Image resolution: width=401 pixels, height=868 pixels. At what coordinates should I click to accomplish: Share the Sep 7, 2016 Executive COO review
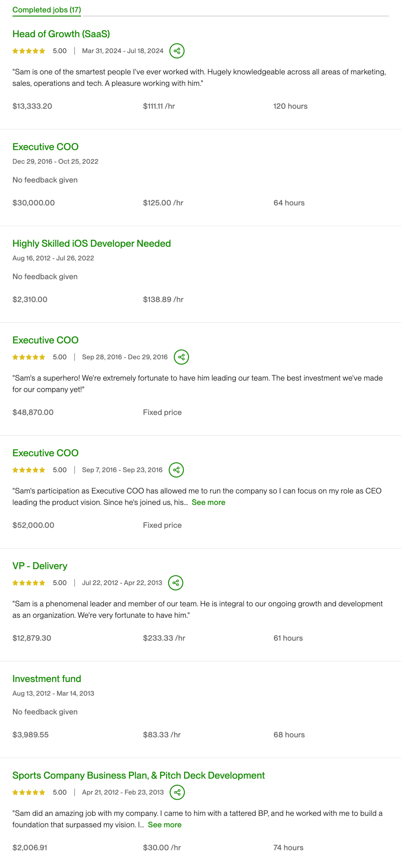[x=176, y=470]
